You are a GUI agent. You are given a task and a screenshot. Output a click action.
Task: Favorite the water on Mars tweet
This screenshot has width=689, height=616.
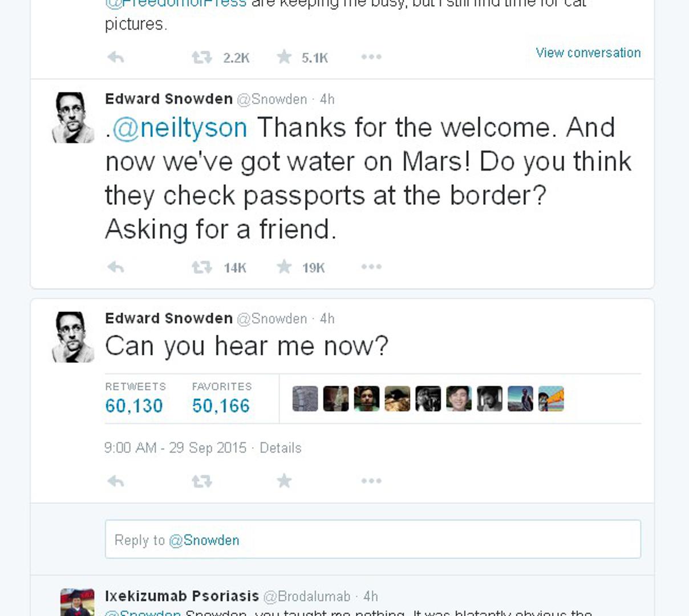click(x=284, y=267)
